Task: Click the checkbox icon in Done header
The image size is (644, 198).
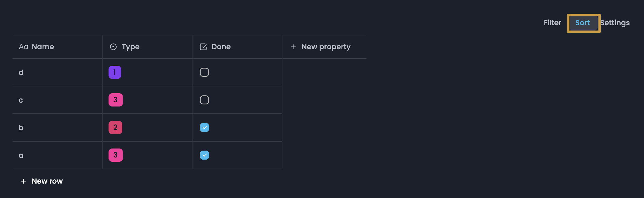Action: click(203, 47)
